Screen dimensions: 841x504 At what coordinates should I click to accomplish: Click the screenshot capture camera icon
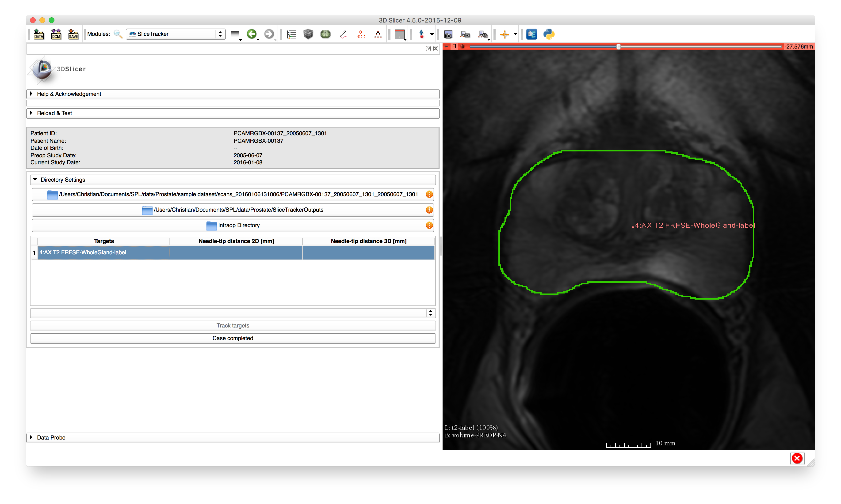(448, 34)
